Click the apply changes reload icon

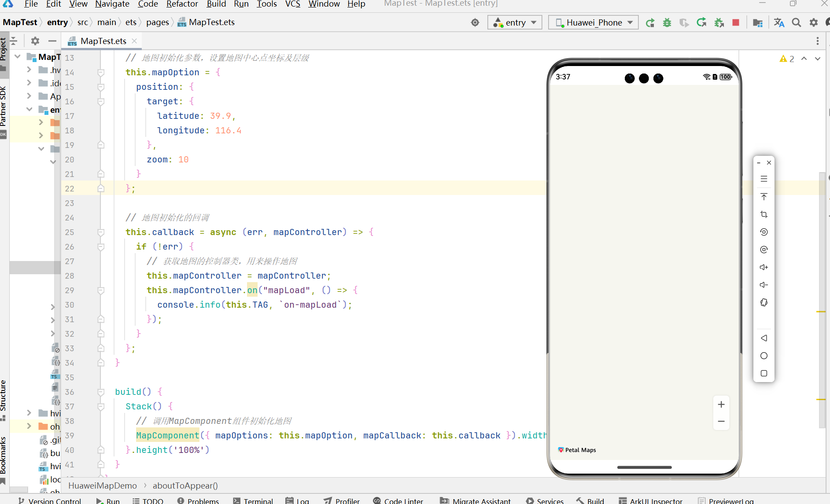701,22
